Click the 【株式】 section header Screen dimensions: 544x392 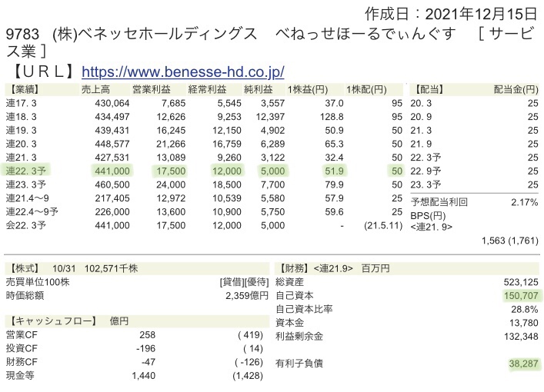point(25,268)
